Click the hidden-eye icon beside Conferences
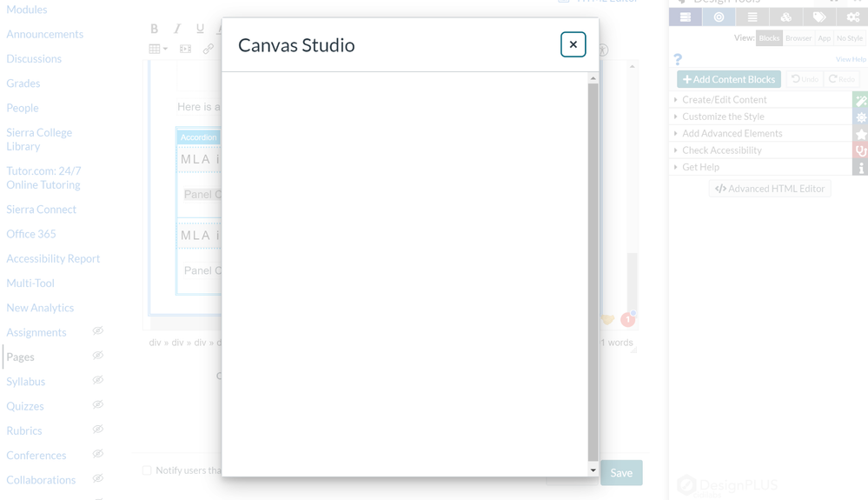The width and height of the screenshot is (868, 500). coord(98,454)
